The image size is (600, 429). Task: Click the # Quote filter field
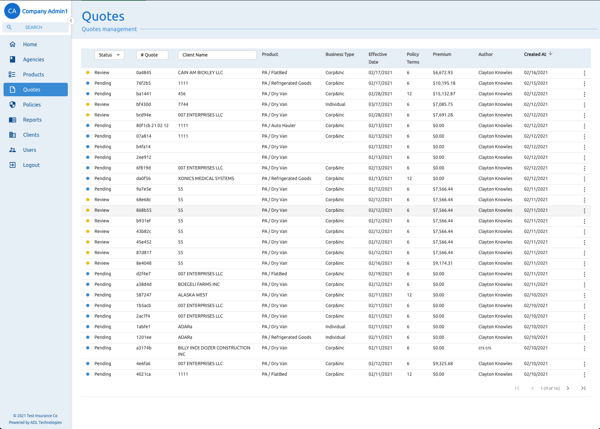pyautogui.click(x=152, y=55)
